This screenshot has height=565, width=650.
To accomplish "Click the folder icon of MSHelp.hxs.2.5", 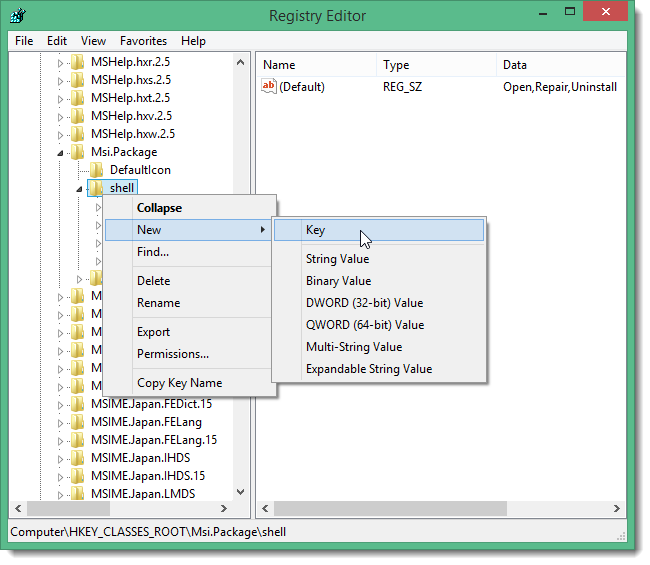I will [x=77, y=80].
